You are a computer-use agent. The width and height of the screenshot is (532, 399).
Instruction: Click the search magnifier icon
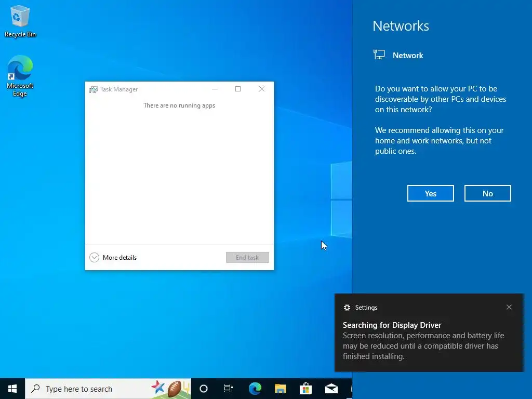click(35, 389)
